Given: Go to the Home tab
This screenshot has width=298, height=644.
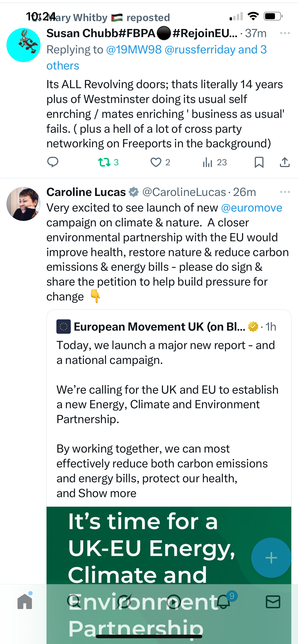Looking at the screenshot, I should pyautogui.click(x=25, y=602).
